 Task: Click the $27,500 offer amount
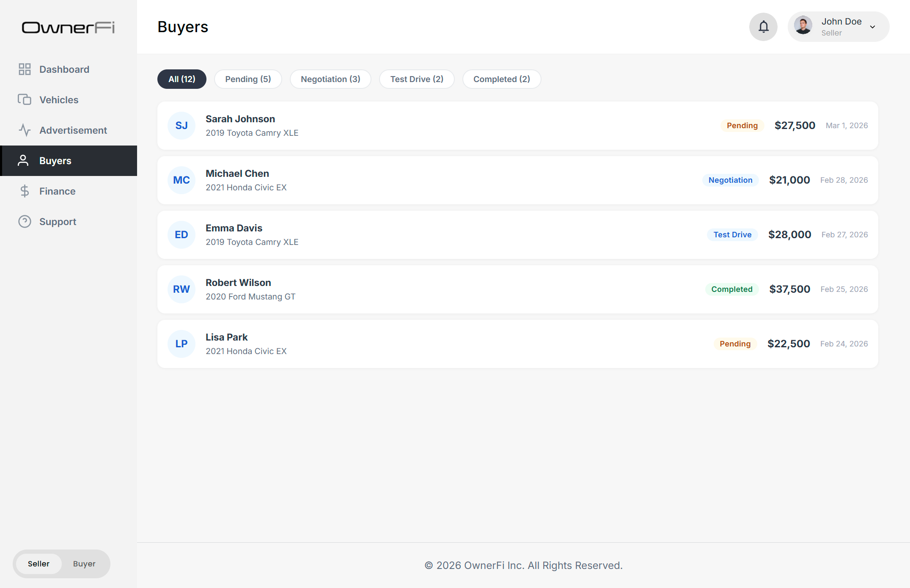[795, 126]
